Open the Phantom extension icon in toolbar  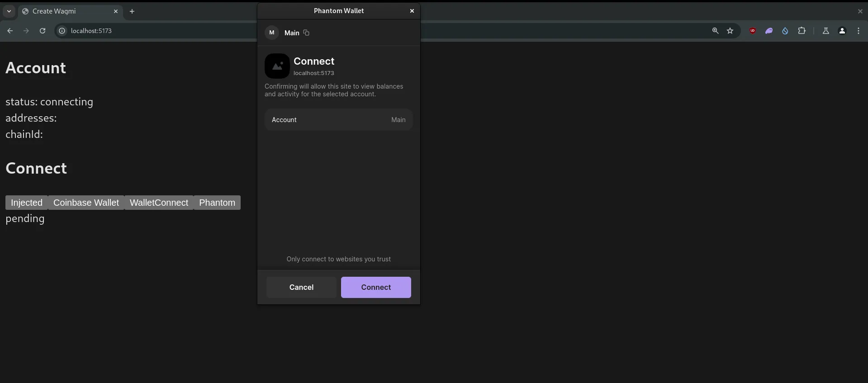click(769, 31)
